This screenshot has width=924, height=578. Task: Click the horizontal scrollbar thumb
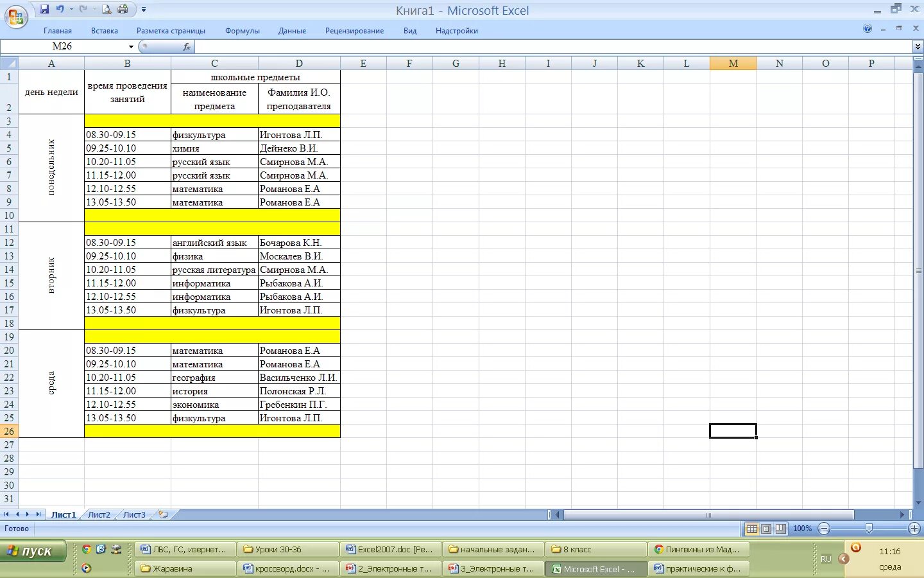(x=708, y=514)
